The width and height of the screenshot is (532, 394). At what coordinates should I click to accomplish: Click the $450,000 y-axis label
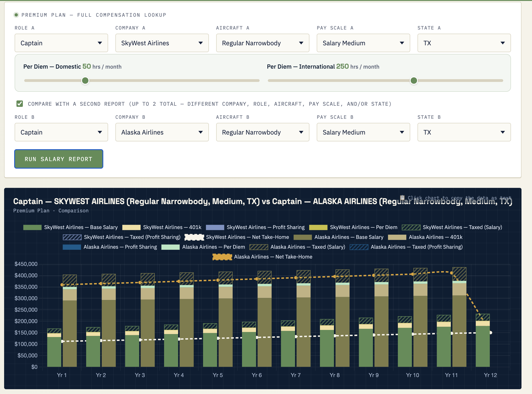pos(26,264)
